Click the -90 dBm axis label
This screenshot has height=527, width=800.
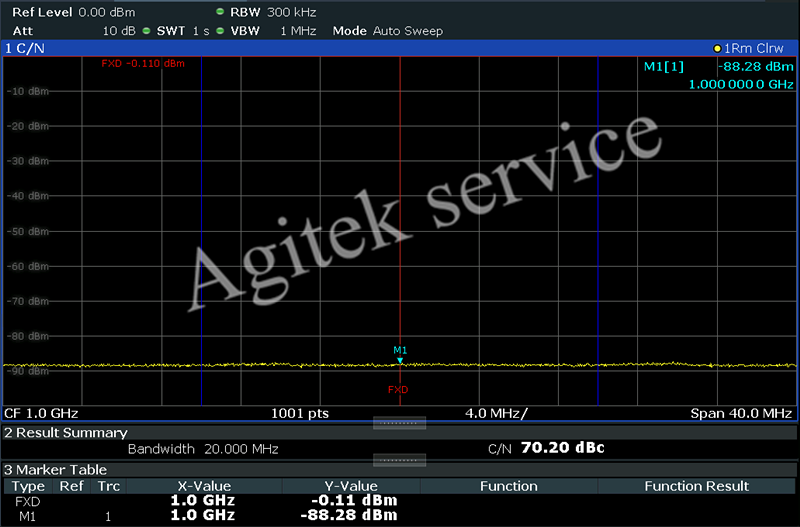[x=28, y=371]
